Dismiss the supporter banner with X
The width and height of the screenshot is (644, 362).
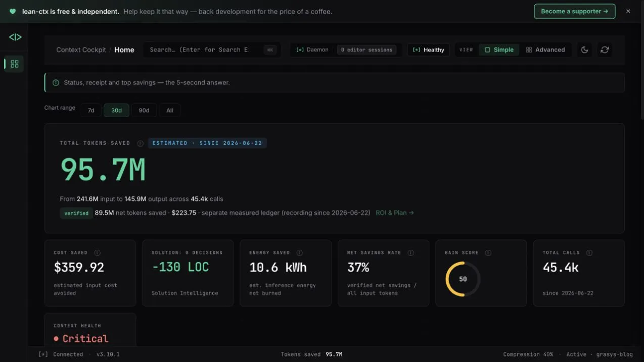628,11
